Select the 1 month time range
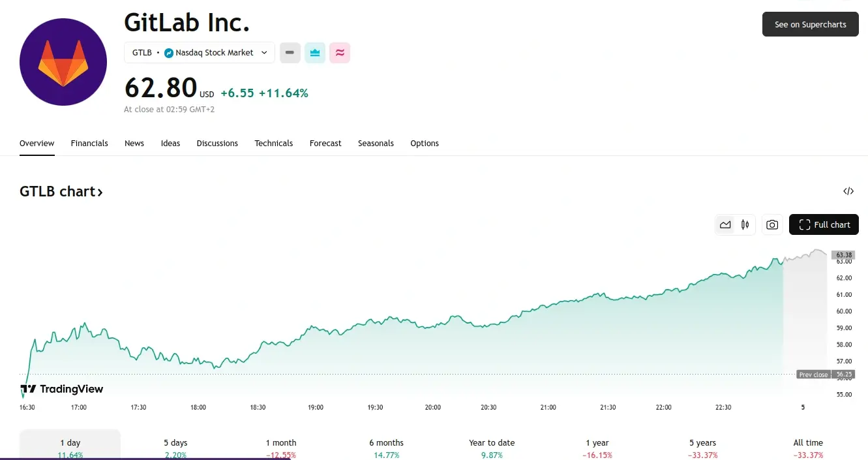Viewport: 868px width, 460px height. pyautogui.click(x=281, y=447)
